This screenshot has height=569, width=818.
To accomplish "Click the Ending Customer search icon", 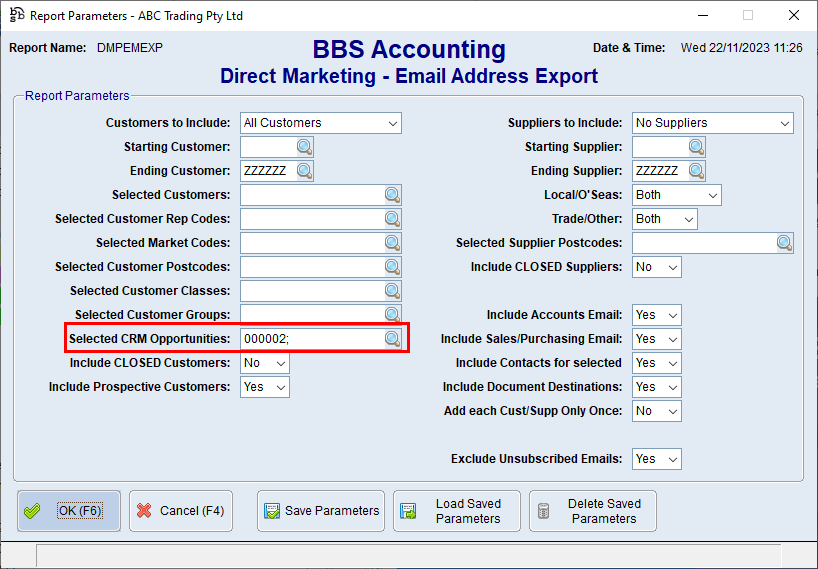I will click(304, 171).
